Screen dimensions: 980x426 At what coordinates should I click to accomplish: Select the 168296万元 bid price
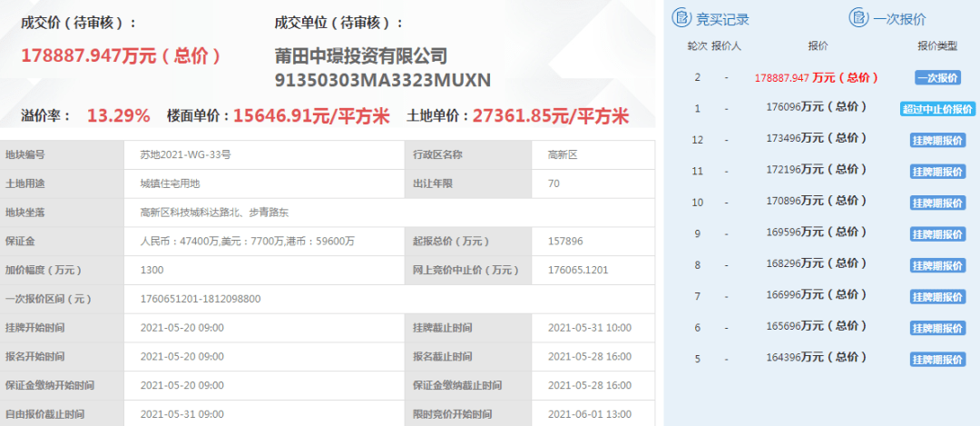tap(817, 263)
